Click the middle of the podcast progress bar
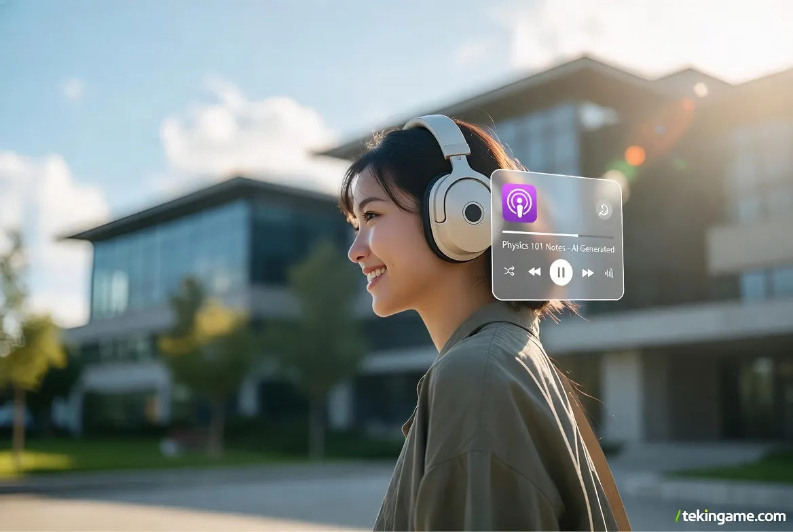Screen dimensions: 793x532 coord(557,234)
